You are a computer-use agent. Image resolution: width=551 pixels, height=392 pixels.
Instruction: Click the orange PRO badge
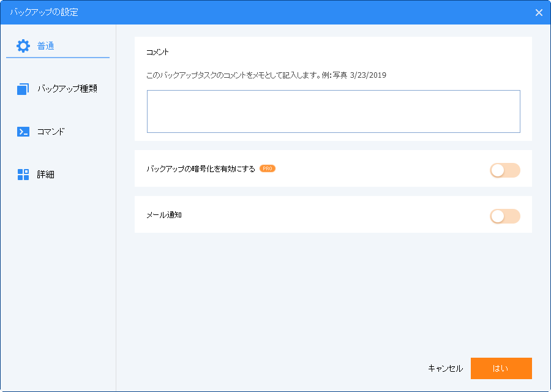(268, 169)
